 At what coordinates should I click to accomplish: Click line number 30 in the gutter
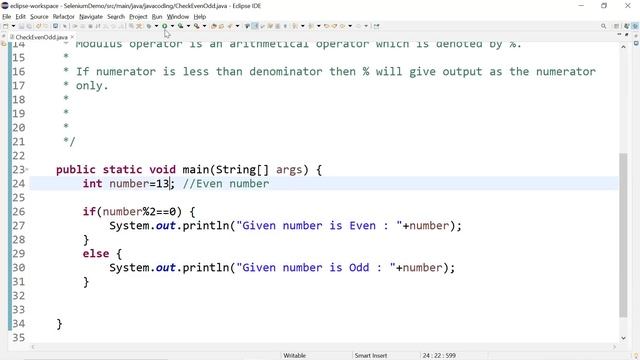pyautogui.click(x=18, y=268)
